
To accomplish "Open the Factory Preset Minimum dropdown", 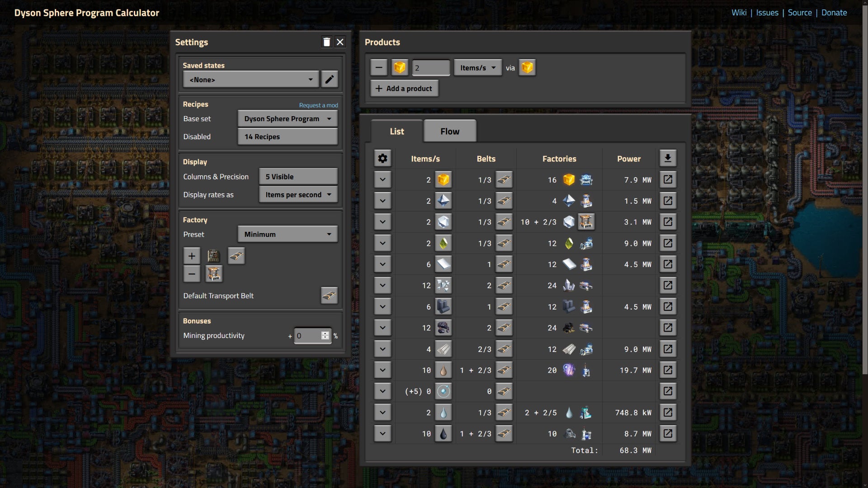I will pyautogui.click(x=288, y=234).
